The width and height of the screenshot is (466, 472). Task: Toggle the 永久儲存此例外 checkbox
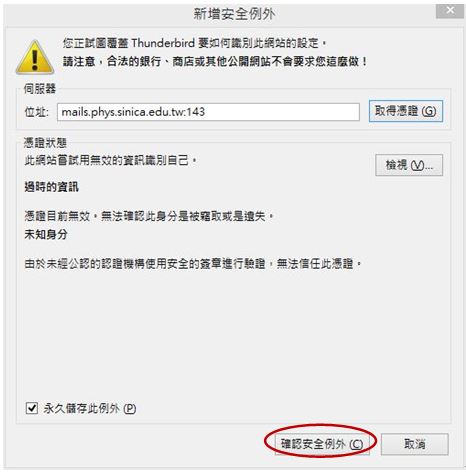[32, 408]
